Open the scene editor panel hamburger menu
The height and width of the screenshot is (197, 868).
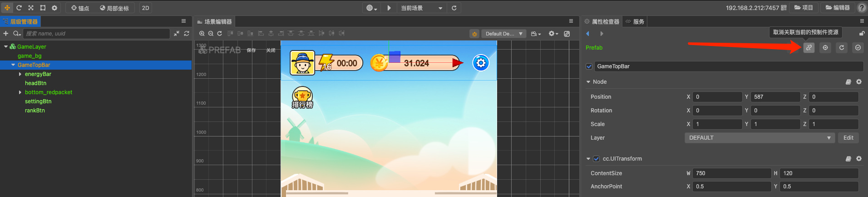tap(571, 21)
